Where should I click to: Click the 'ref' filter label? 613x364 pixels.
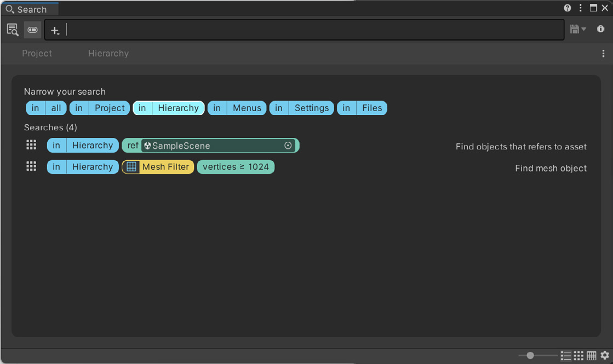133,145
